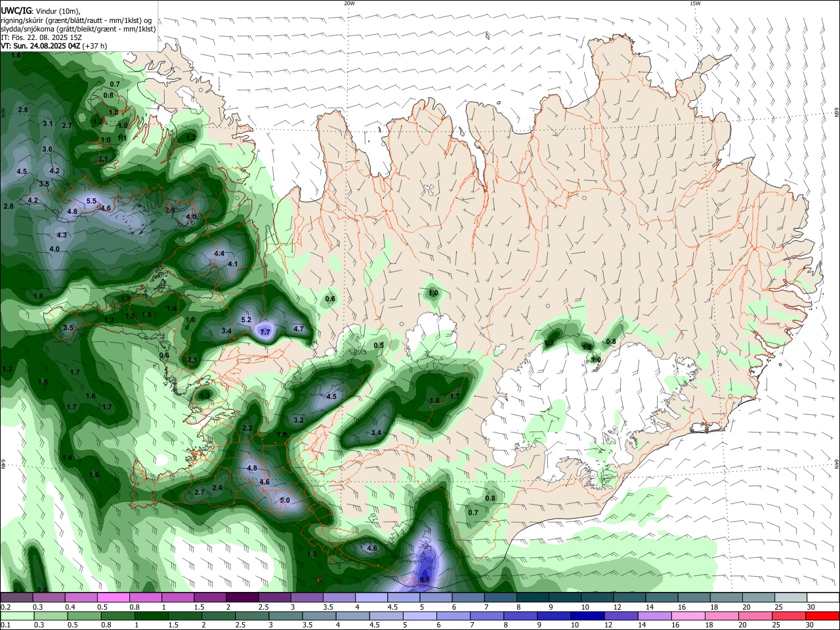Screen dimensions: 840x630
Task: Click the navy blue swatch labeled 10 in lower legend
Action: pos(587,616)
